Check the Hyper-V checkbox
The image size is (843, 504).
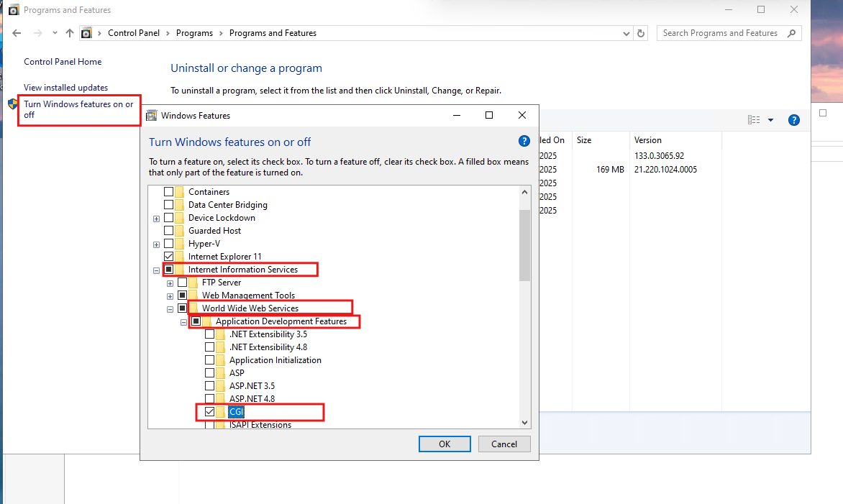point(169,244)
